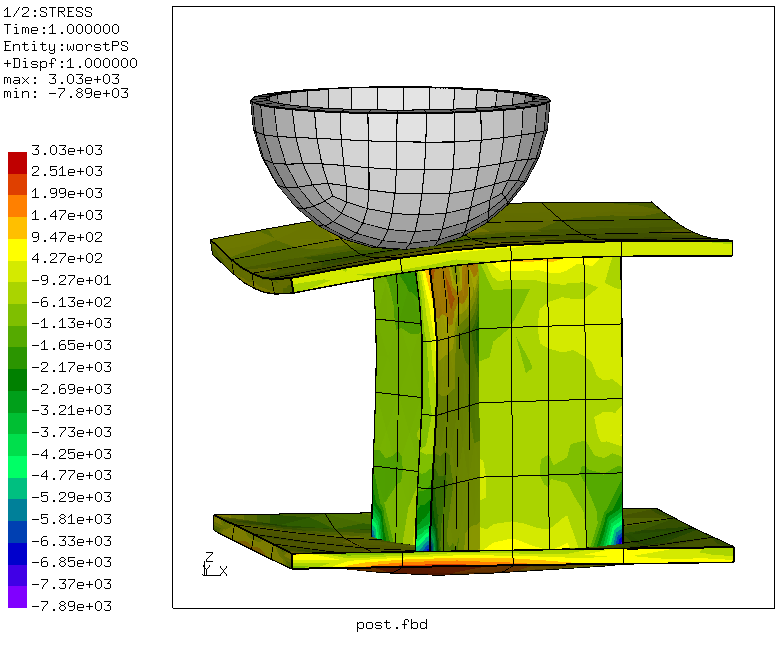Click the legend value -4.25e+03
The height and width of the screenshot is (672, 784).
click(72, 454)
